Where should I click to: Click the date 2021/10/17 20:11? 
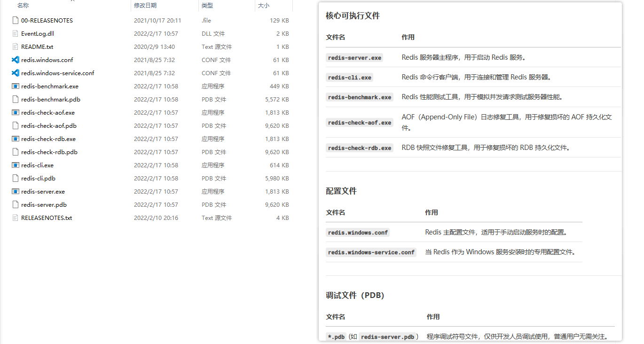click(x=157, y=20)
